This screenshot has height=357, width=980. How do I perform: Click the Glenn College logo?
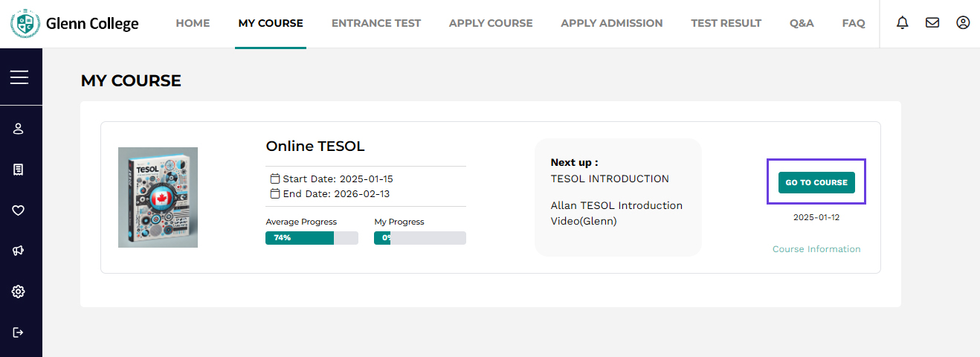tap(74, 24)
